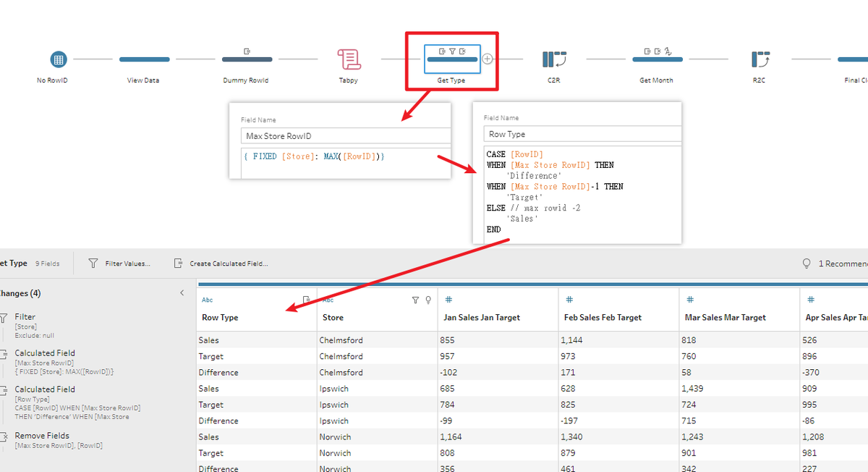The width and height of the screenshot is (868, 472).
Task: Open the Tabpy script step
Action: (349, 59)
